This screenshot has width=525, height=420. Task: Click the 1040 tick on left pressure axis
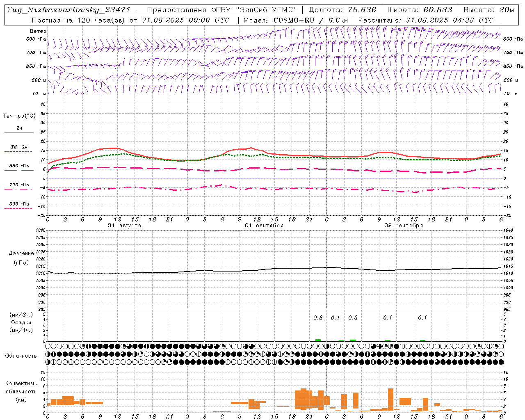[x=40, y=230]
